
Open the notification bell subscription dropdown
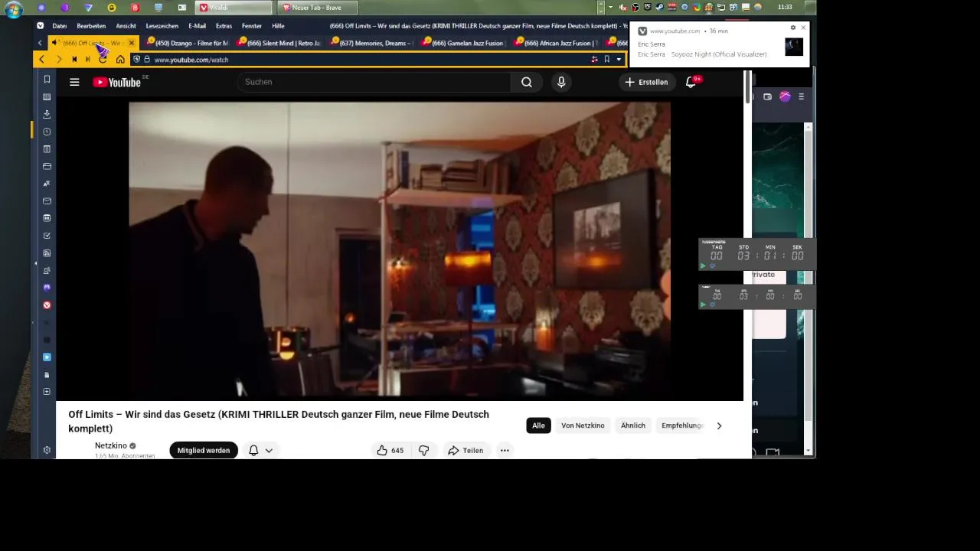click(261, 451)
